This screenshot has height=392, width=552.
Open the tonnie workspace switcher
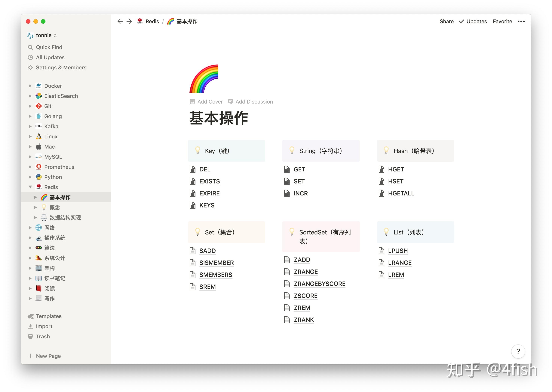point(44,35)
